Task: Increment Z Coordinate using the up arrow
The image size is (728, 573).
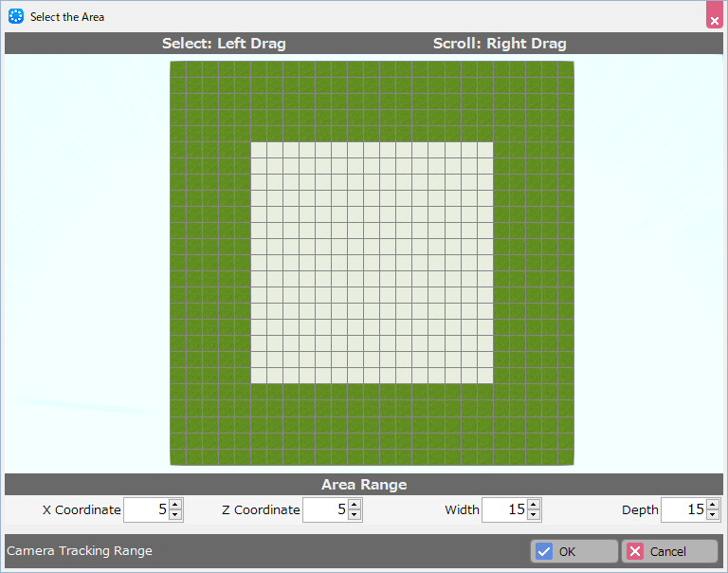Action: click(x=355, y=505)
